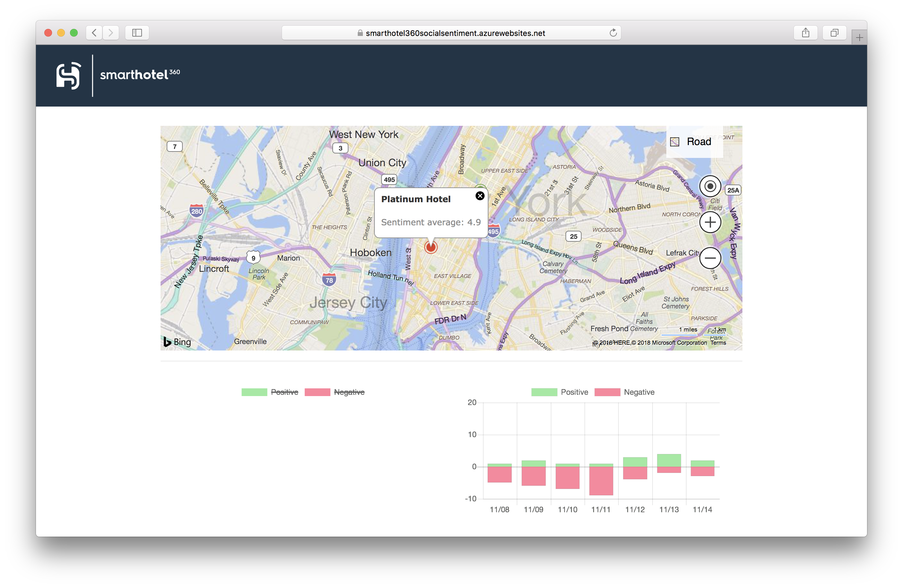This screenshot has height=588, width=903.
Task: Open the Road map type dropdown
Action: tap(694, 142)
